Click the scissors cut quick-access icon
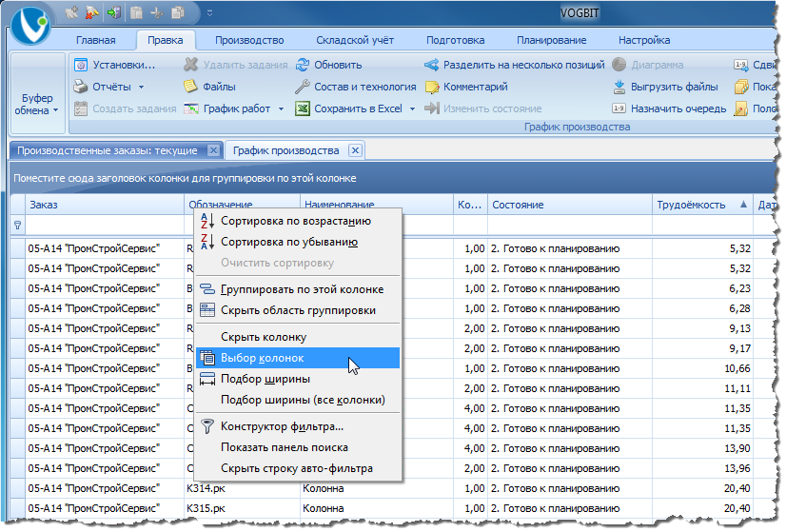 click(x=157, y=12)
